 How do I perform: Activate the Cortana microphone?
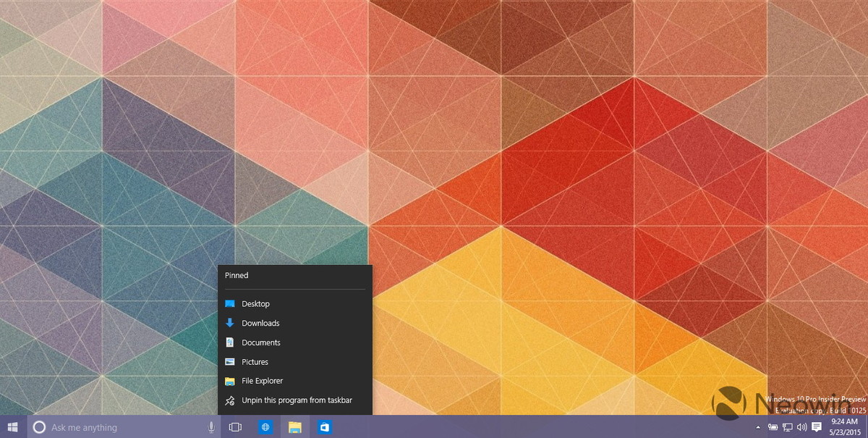211,427
